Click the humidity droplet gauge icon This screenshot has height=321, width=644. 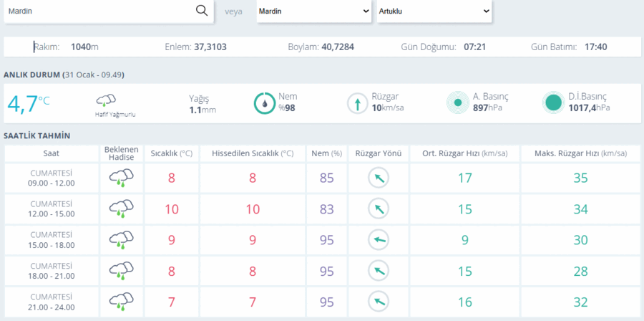click(x=265, y=103)
